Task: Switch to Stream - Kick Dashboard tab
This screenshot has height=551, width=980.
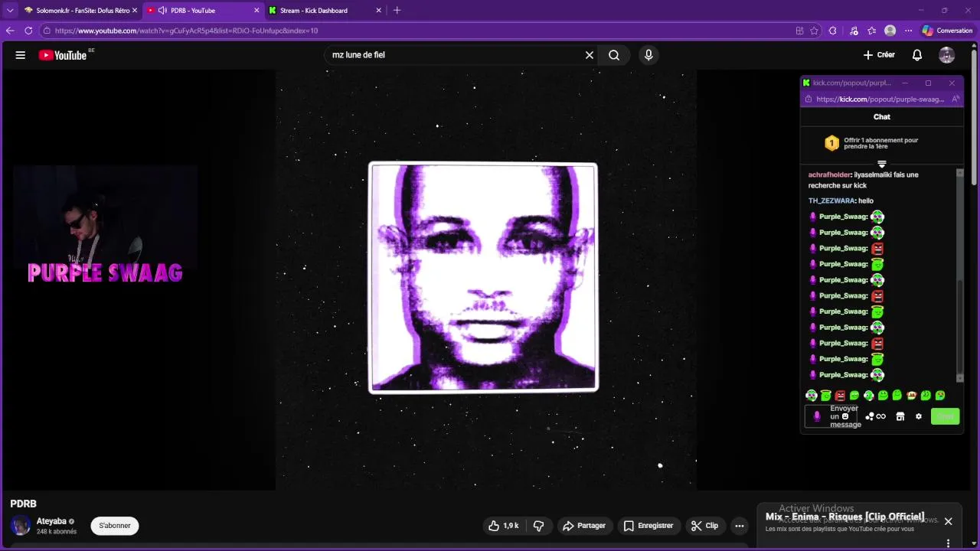Action: click(325, 11)
